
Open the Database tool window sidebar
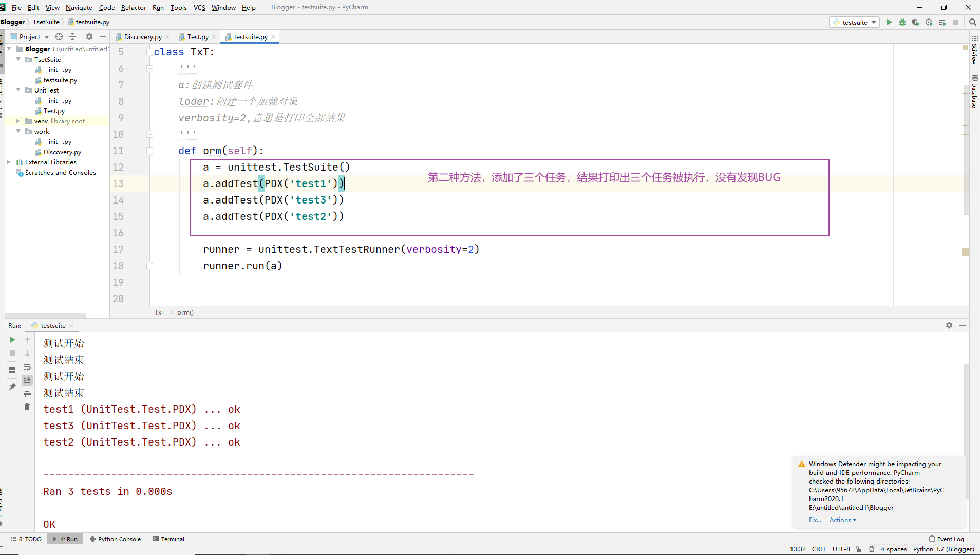tap(974, 91)
